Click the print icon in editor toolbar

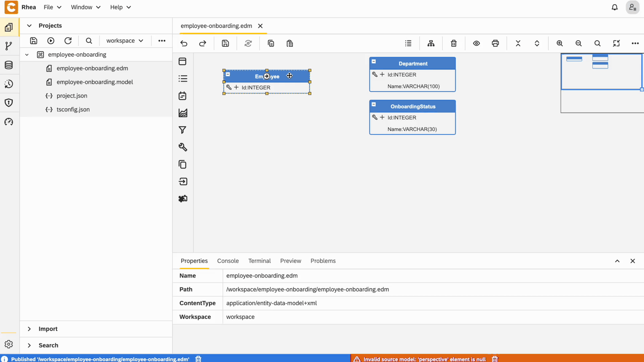coord(495,43)
